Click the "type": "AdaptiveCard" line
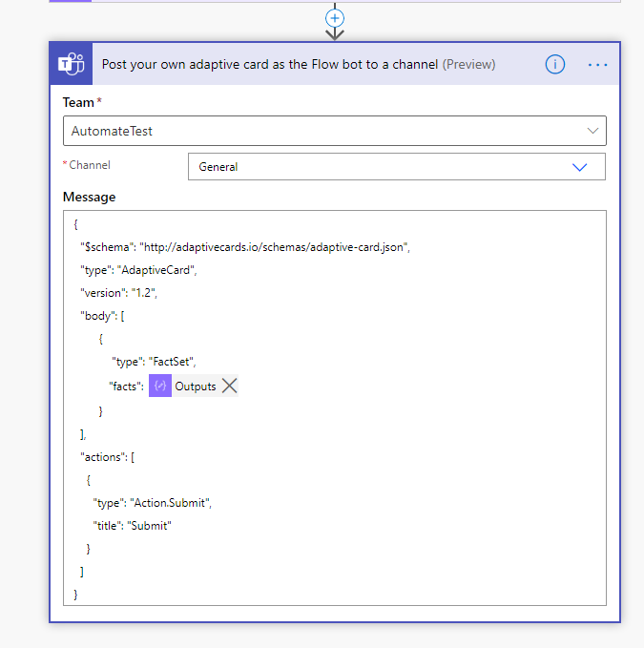Image resolution: width=644 pixels, height=648 pixels. click(138, 270)
